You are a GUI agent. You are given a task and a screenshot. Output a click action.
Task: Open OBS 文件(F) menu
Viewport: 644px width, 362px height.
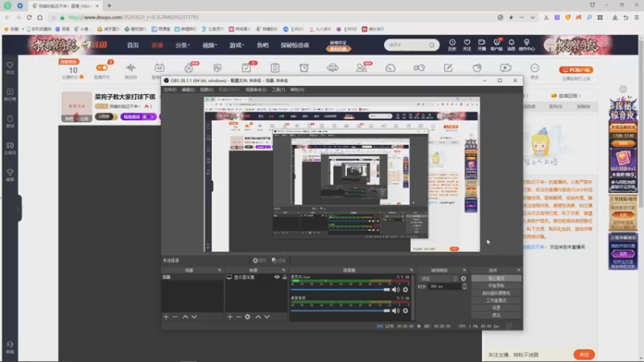170,89
